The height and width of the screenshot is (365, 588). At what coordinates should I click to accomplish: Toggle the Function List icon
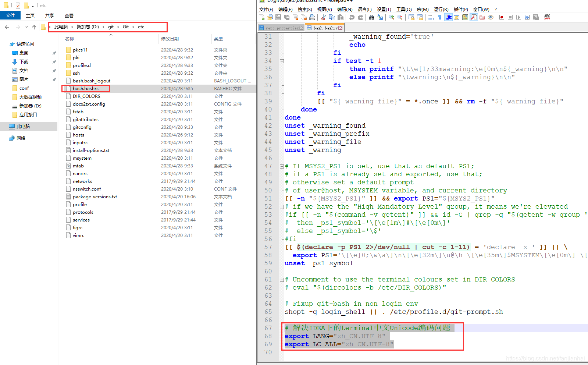[x=474, y=17]
